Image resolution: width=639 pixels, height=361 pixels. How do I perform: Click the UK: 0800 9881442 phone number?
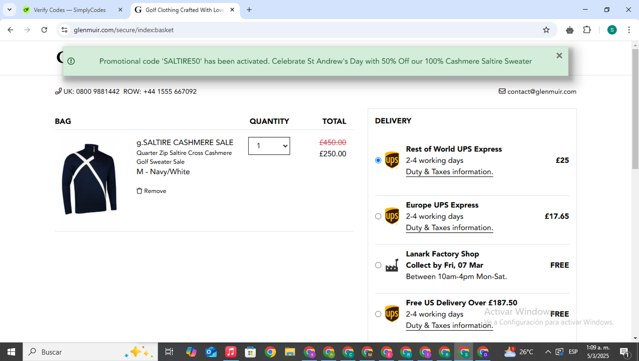91,92
